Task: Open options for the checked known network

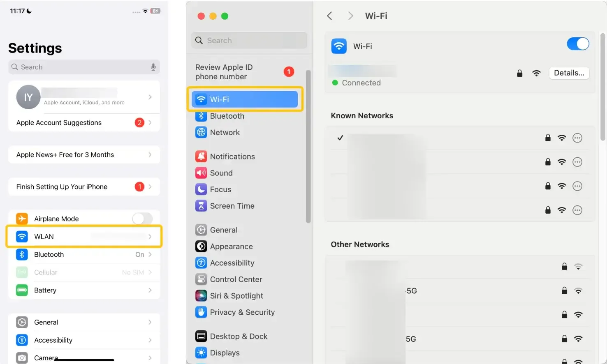Action: 577,138
